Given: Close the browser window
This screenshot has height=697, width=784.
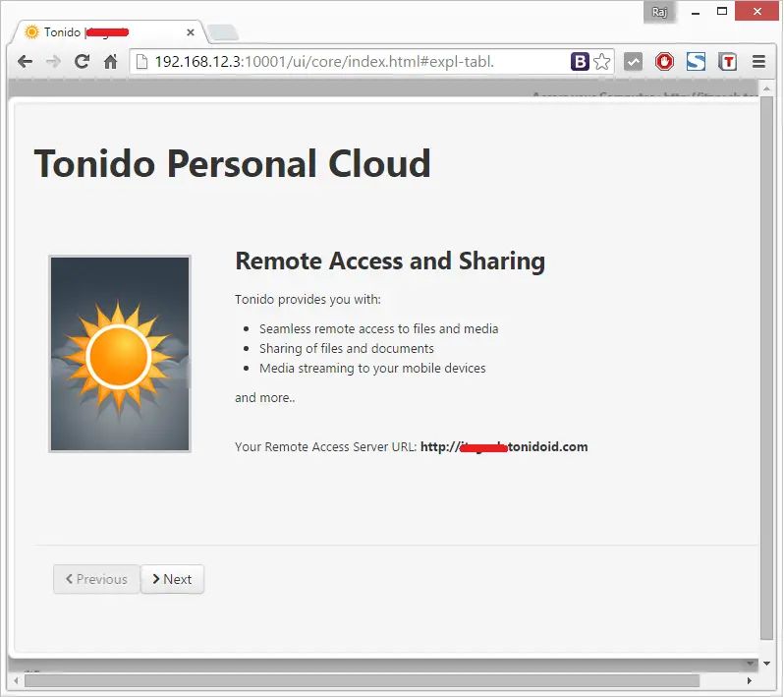Looking at the screenshot, I should pyautogui.click(x=757, y=12).
